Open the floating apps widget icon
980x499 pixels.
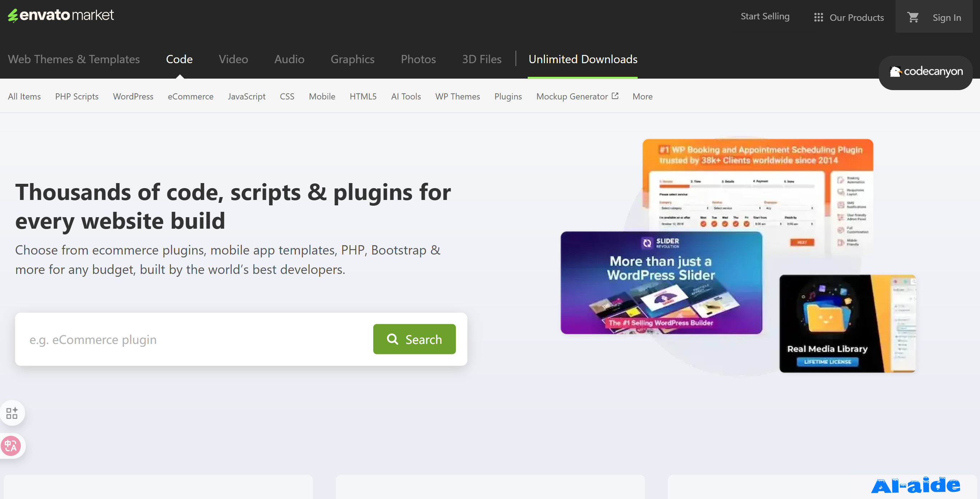tap(12, 413)
